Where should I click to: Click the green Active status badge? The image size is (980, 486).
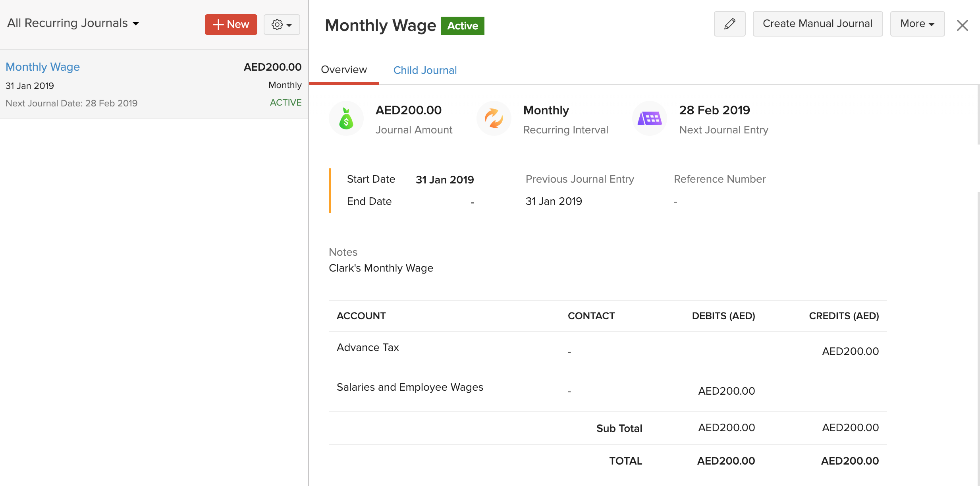tap(462, 26)
